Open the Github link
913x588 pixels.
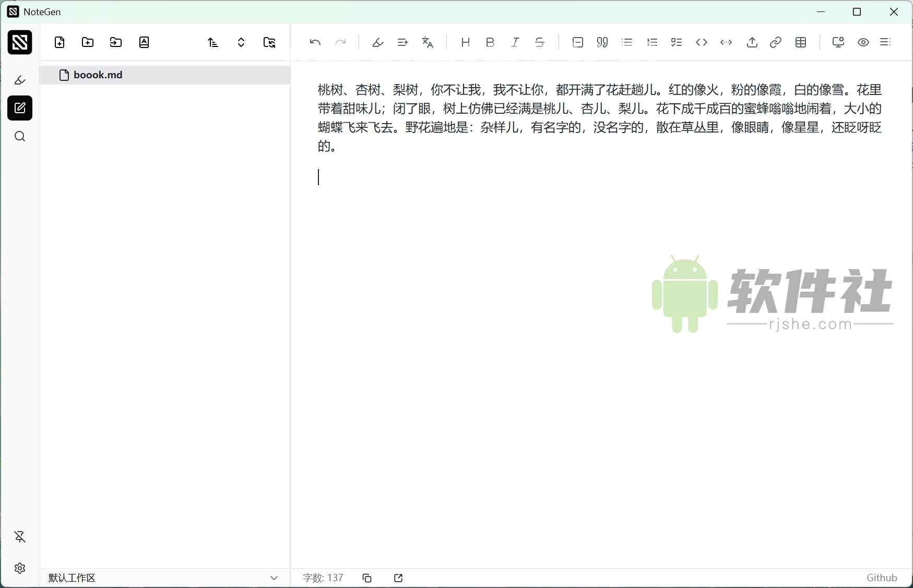click(882, 578)
